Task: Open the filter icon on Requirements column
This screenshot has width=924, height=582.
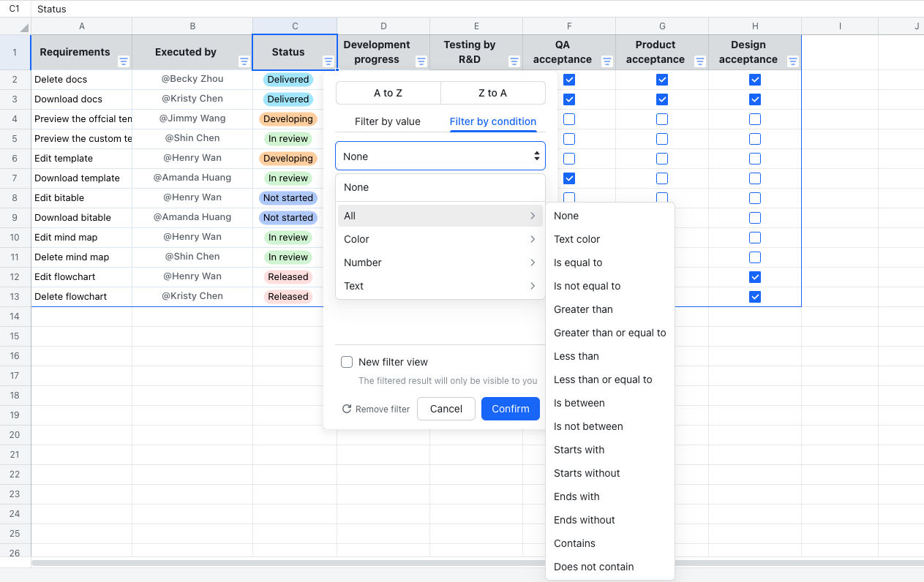Action: [124, 61]
